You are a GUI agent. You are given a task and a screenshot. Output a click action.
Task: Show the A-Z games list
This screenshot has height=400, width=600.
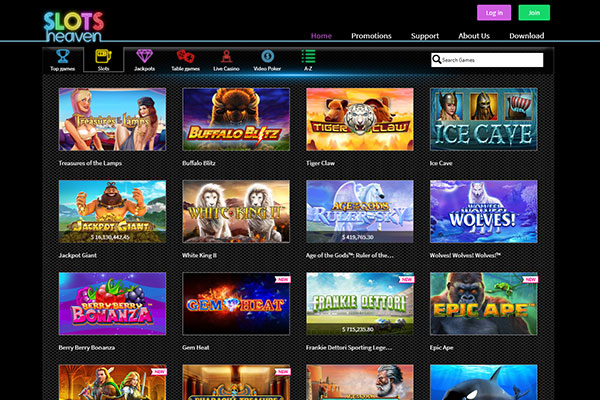point(309,60)
